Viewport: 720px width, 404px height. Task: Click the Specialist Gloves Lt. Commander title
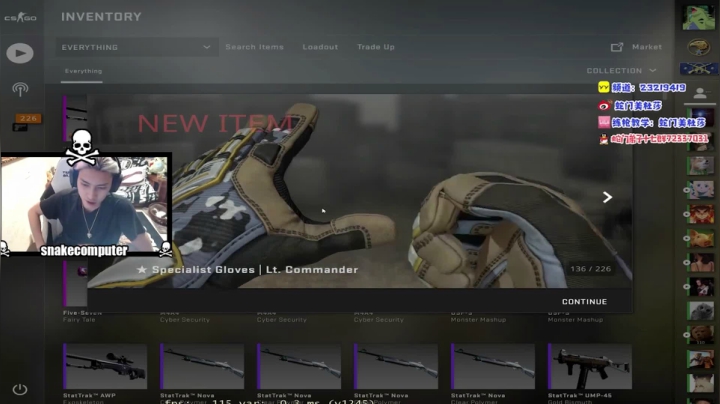point(248,270)
